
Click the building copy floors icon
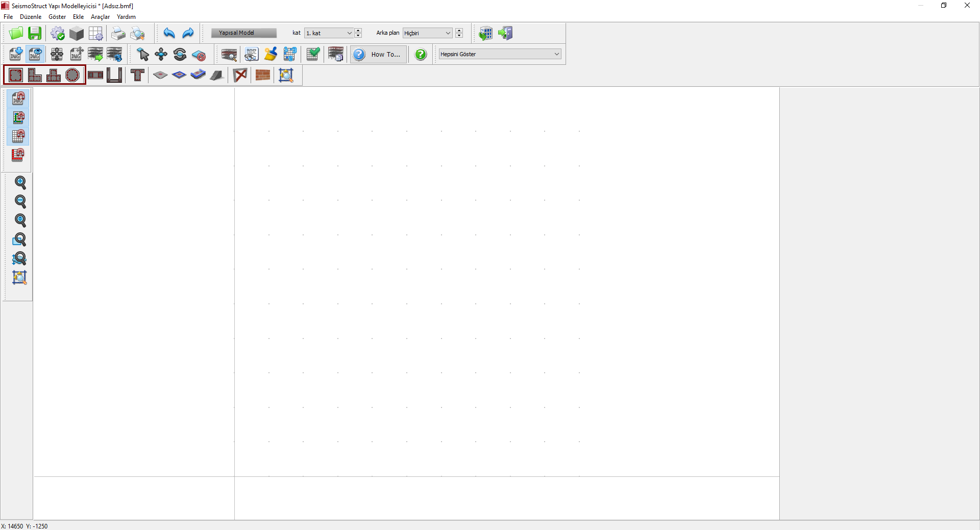tap(336, 54)
